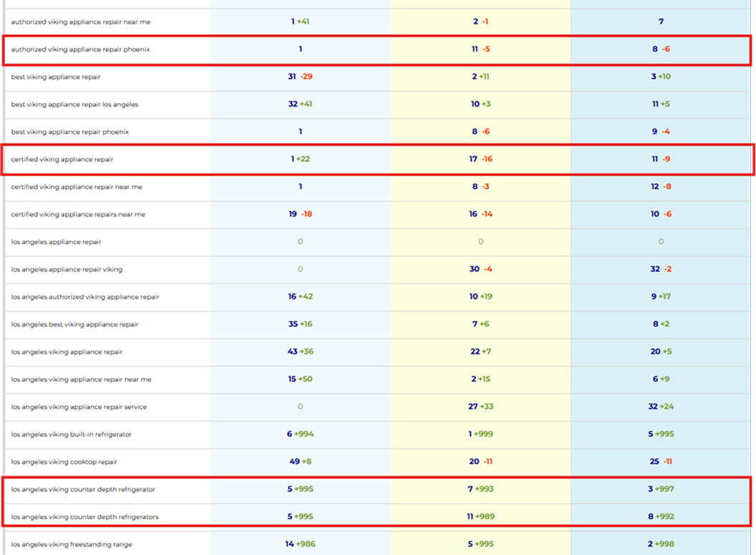
Task: Select the rank cell showing 17 -16
Action: pos(480,160)
